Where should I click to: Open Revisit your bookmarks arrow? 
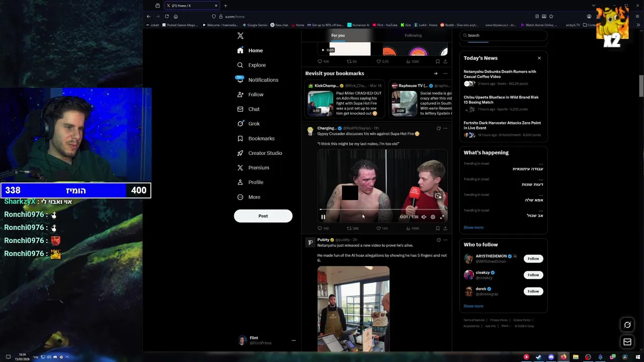tap(436, 73)
